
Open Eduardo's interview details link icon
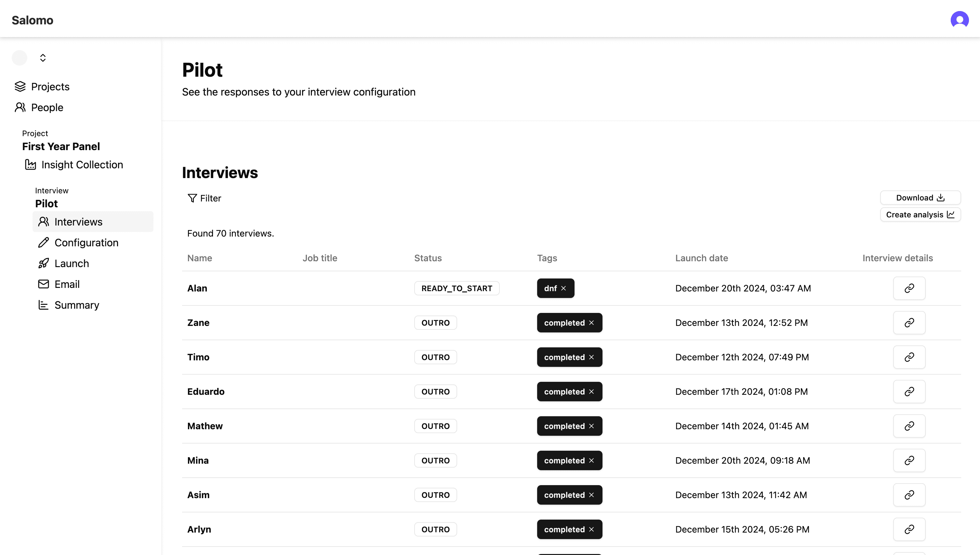(909, 392)
